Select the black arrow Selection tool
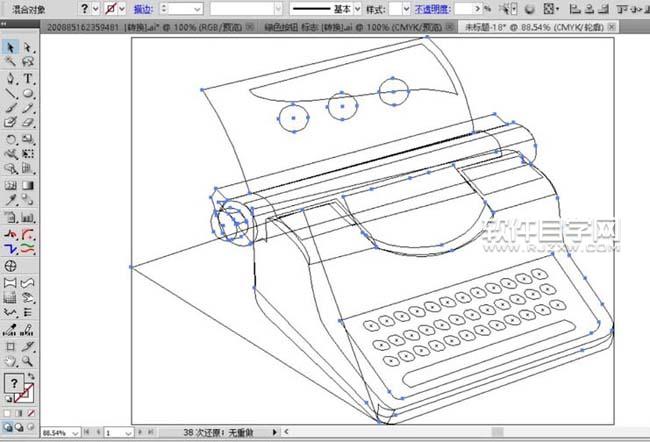Image resolution: width=650 pixels, height=442 pixels. click(10, 47)
